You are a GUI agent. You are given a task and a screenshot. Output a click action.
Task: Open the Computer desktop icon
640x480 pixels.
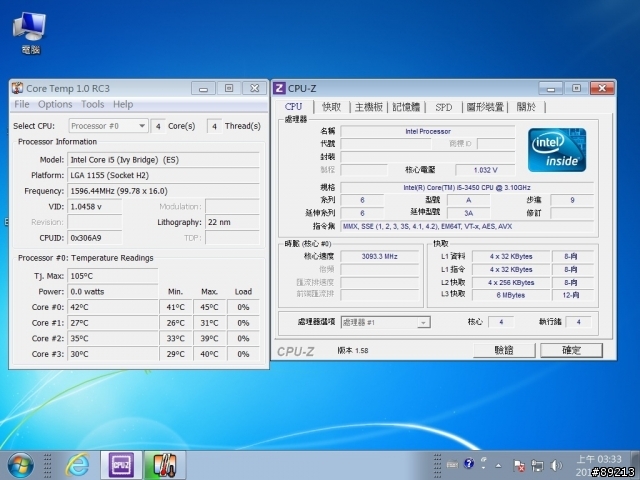click(x=30, y=33)
